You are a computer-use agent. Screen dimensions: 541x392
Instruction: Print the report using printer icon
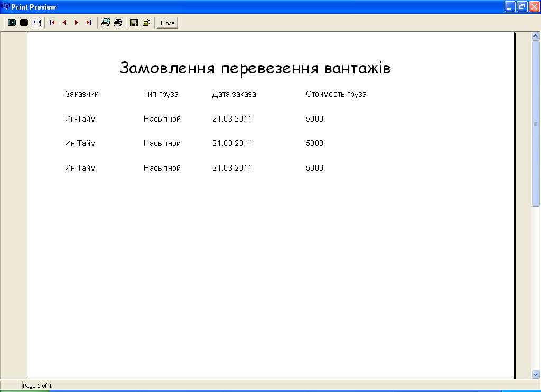coord(118,23)
